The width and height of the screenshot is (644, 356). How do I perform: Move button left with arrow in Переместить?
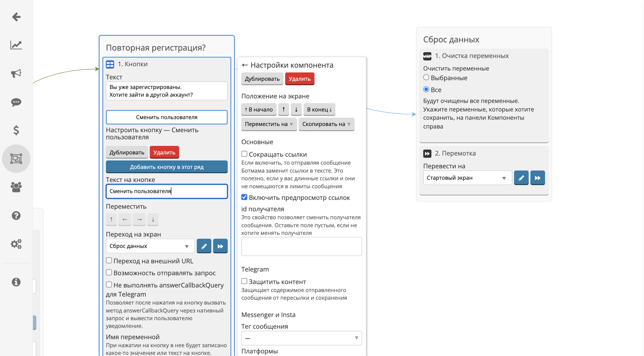coord(125,220)
